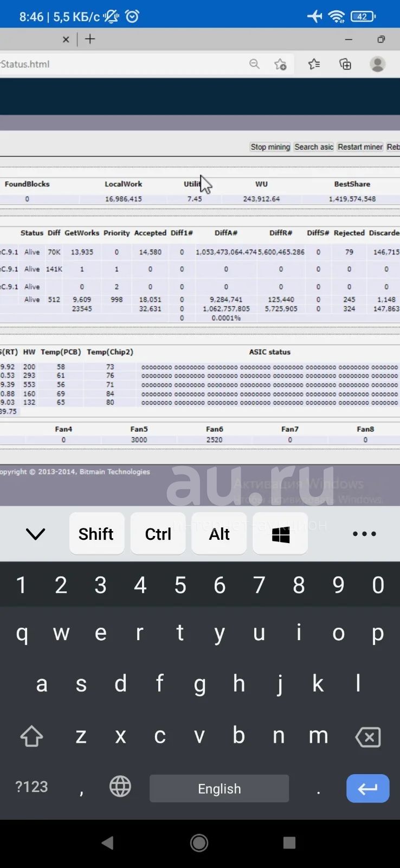
Task: Click the Temp(Chip2) value 84
Action: pyautogui.click(x=110, y=394)
